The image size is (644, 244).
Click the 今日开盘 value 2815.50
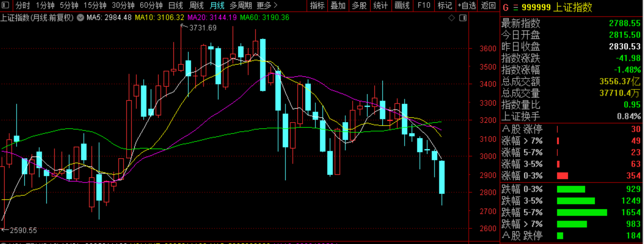(x=625, y=35)
